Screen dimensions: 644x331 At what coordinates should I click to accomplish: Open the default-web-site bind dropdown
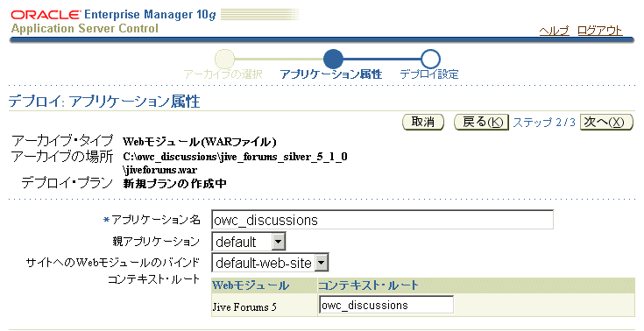[x=270, y=263]
